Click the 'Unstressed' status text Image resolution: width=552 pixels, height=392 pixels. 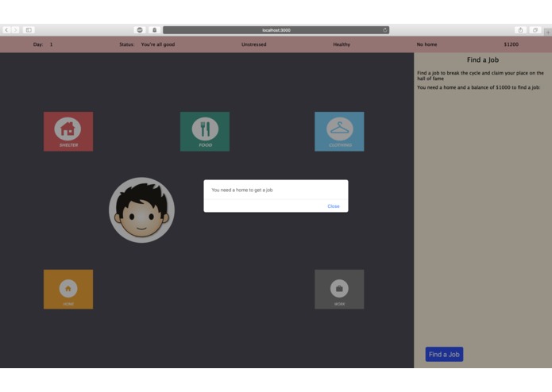point(254,44)
